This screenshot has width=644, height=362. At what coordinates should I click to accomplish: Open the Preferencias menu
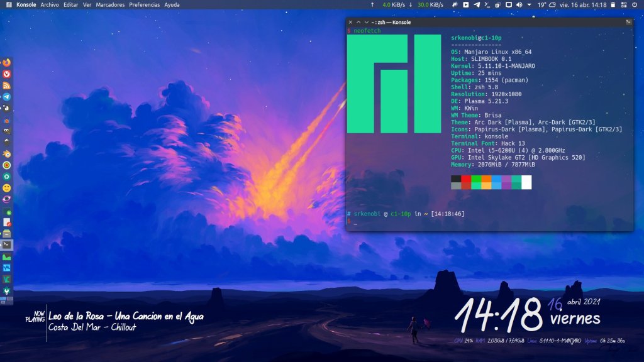(145, 5)
